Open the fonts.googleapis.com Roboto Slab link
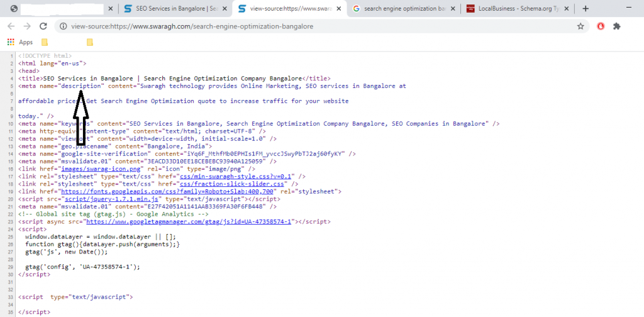Image resolution: width=644 pixels, height=317 pixels. coord(169,191)
